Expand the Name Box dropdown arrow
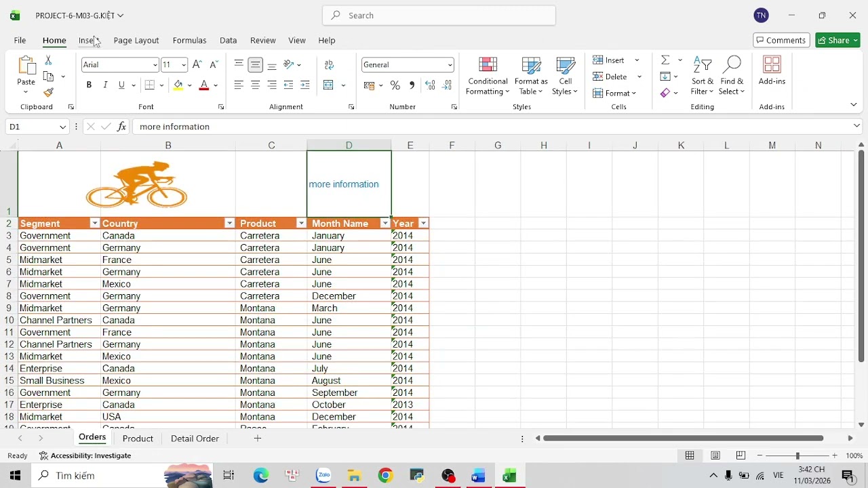This screenshot has height=488, width=868. pyautogui.click(x=62, y=127)
